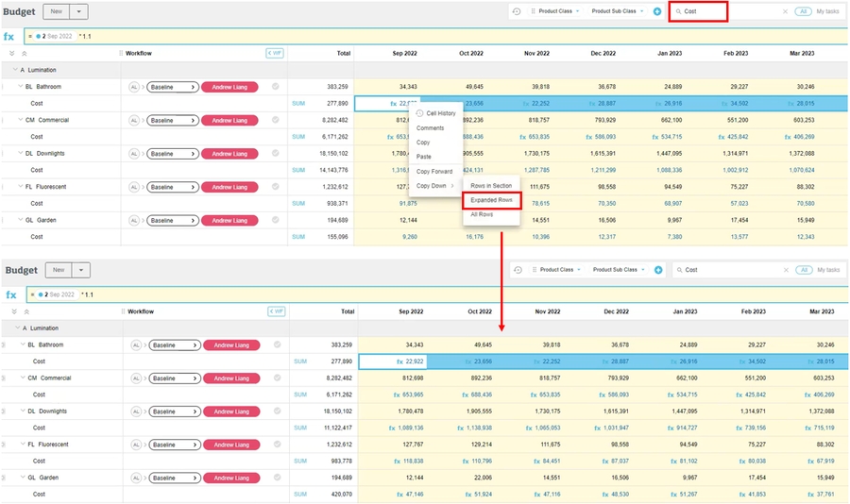The width and height of the screenshot is (850, 504).
Task: Choose Copy Forward from the context menu
Action: point(434,171)
